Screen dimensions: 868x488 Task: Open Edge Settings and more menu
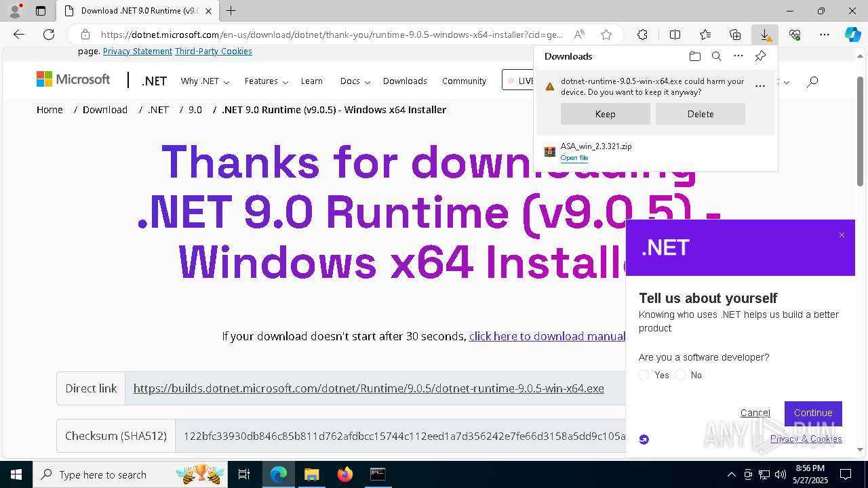pyautogui.click(x=825, y=35)
